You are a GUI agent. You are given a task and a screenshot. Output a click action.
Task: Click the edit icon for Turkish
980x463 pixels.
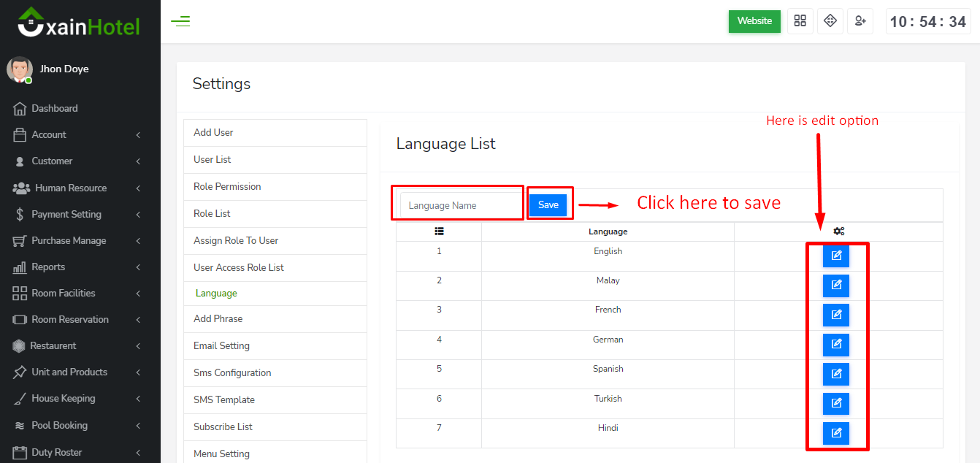pos(835,403)
